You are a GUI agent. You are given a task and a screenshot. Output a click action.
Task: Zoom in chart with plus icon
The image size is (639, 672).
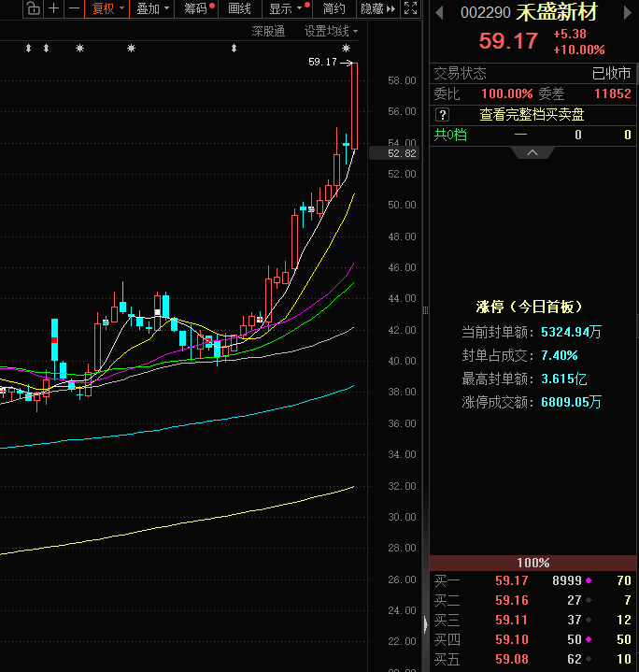tap(54, 9)
